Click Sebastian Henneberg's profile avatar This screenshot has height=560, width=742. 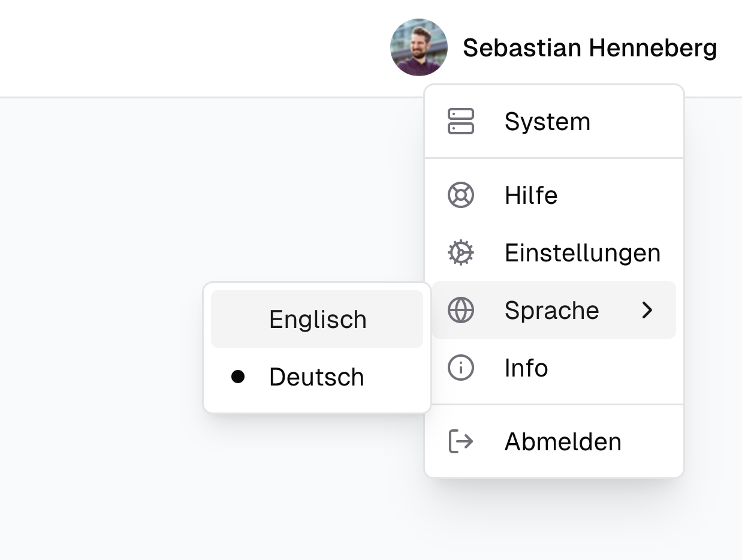click(418, 48)
